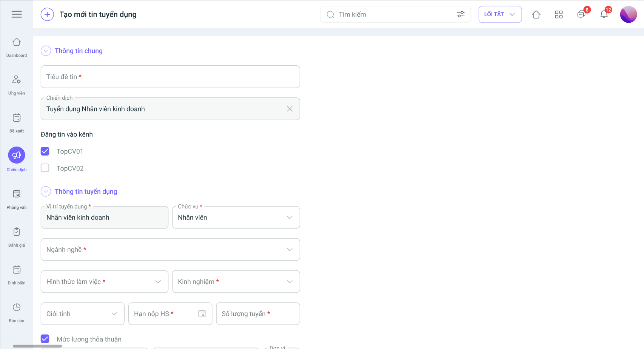This screenshot has width=644, height=349.
Task: Navigate to Phỏng vấn in sidebar
Action: pos(17,199)
